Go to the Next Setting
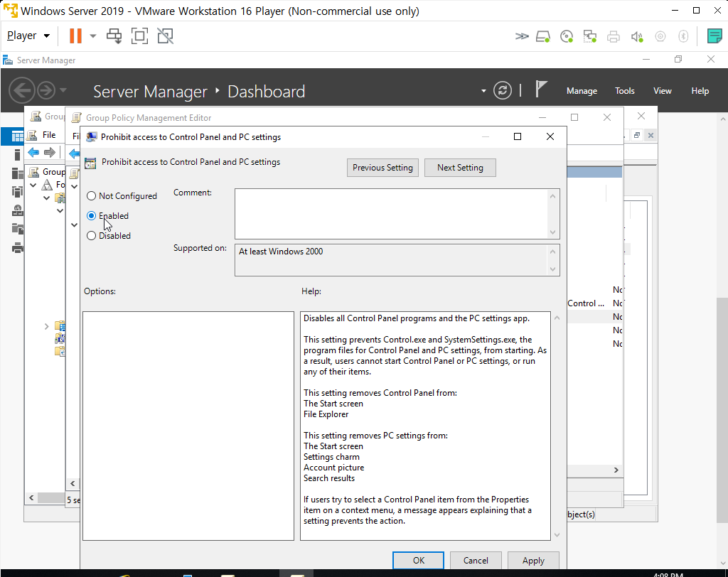This screenshot has height=577, width=728. (x=460, y=168)
